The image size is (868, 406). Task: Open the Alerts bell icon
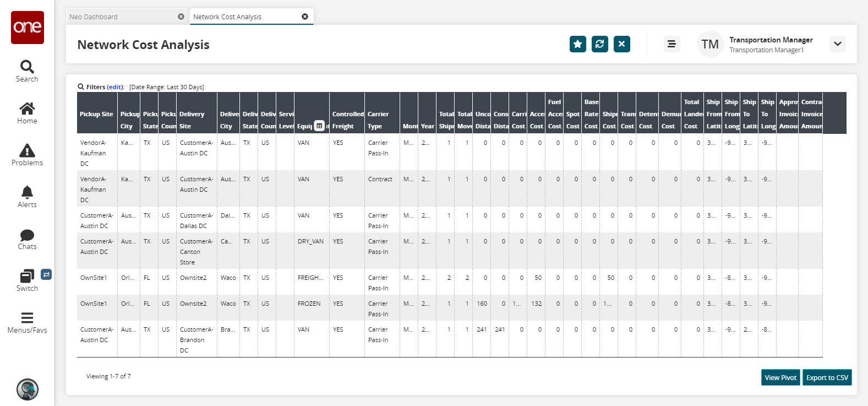click(27, 197)
